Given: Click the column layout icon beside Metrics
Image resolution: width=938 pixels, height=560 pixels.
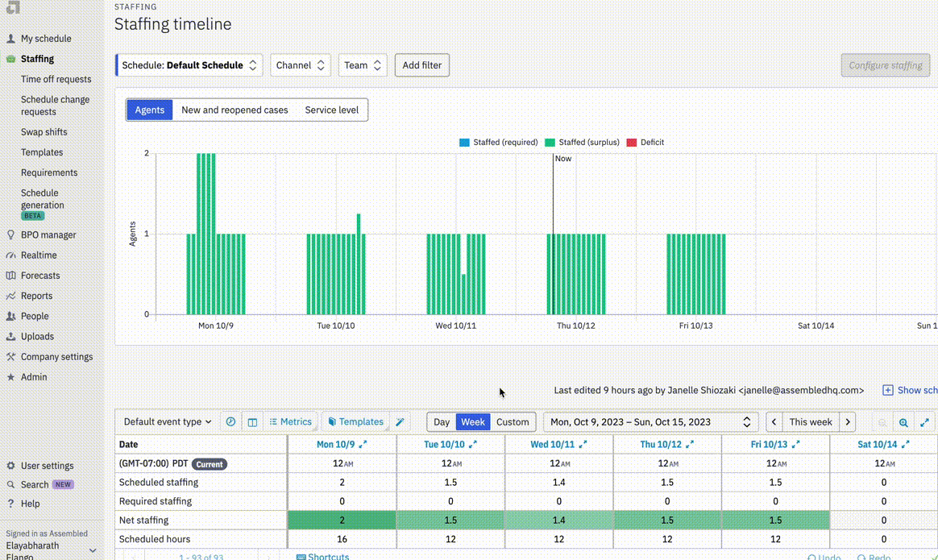Looking at the screenshot, I should point(252,421).
